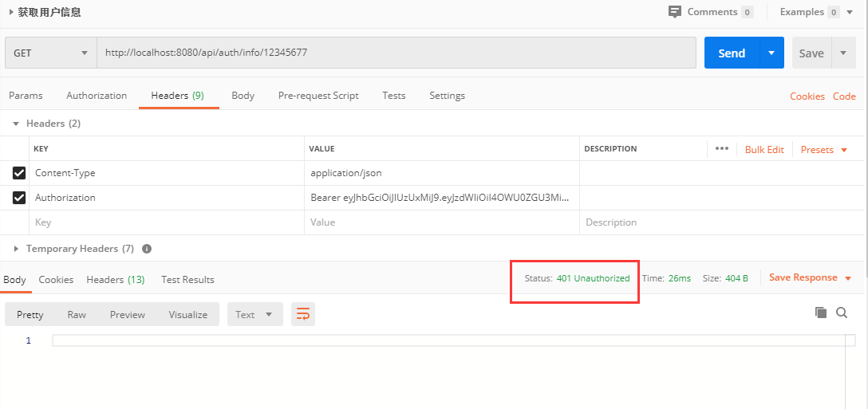Open the three-dots column options menu

721,149
